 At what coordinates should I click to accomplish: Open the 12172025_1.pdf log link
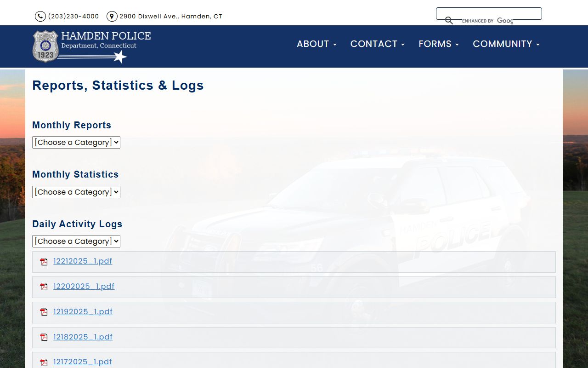83,362
